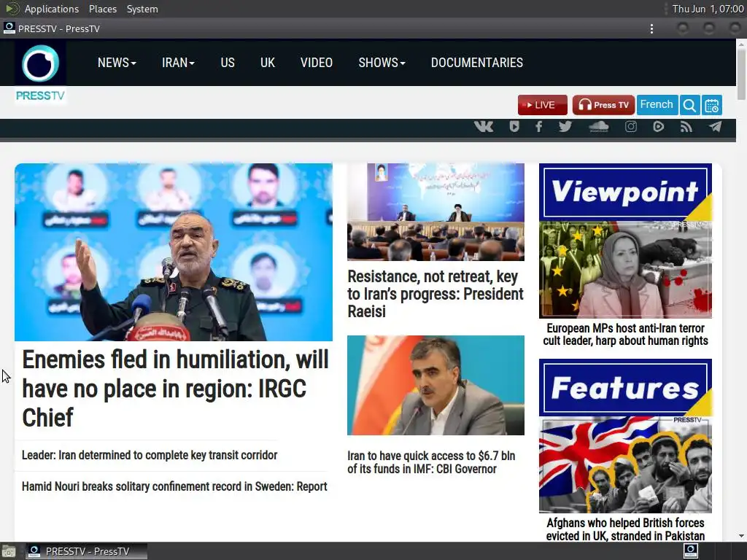Click the Viewpoint banner
The width and height of the screenshot is (747, 560).
(625, 192)
